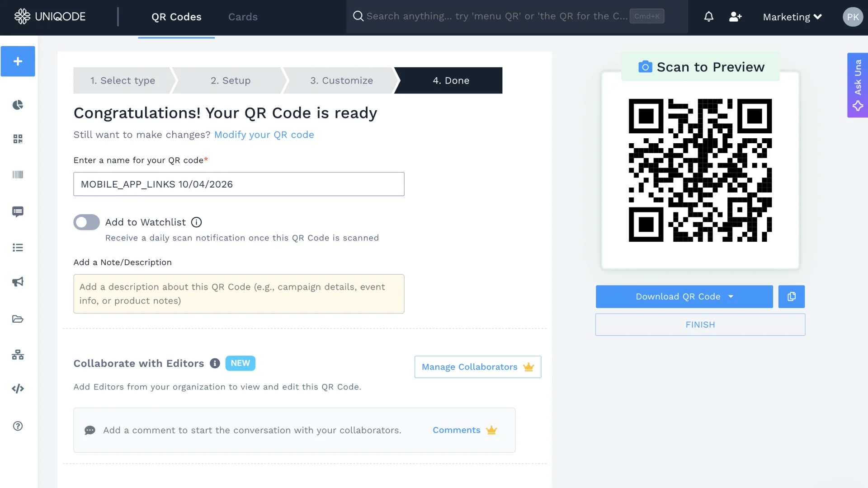Click the blue plus create button
Screen dimensions: 868x488
pyautogui.click(x=18, y=61)
